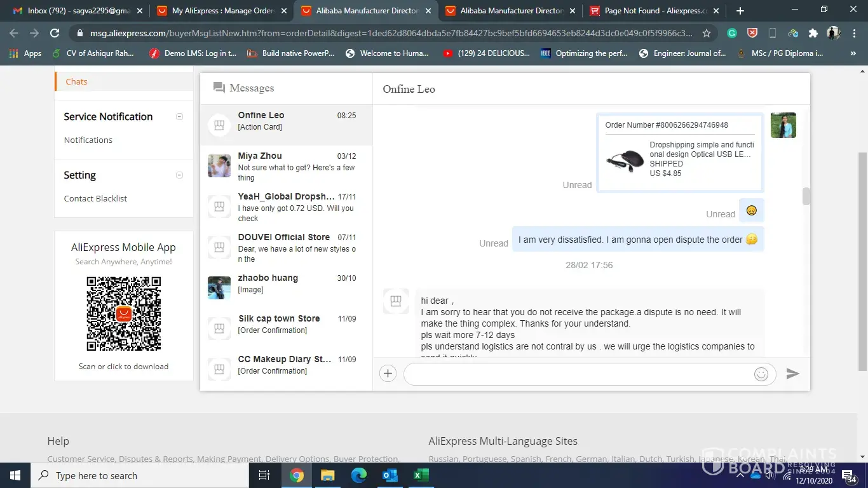
Task: Reload the page with browser refresh icon
Action: tap(55, 33)
